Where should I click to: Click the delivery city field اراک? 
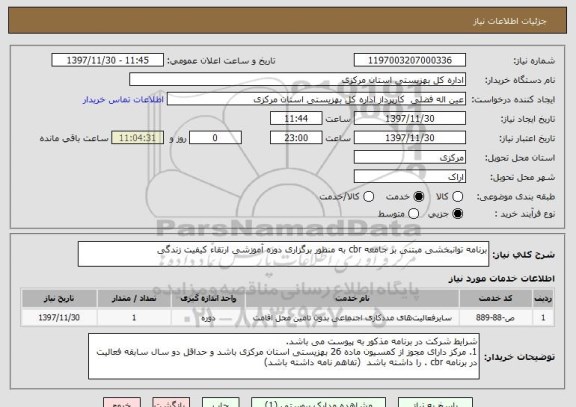click(x=410, y=177)
